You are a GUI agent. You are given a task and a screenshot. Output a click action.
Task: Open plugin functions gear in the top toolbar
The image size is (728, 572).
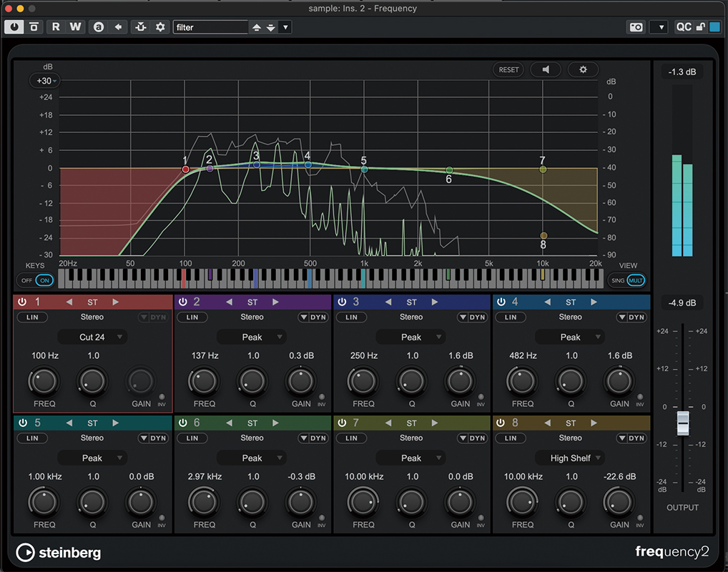[160, 27]
